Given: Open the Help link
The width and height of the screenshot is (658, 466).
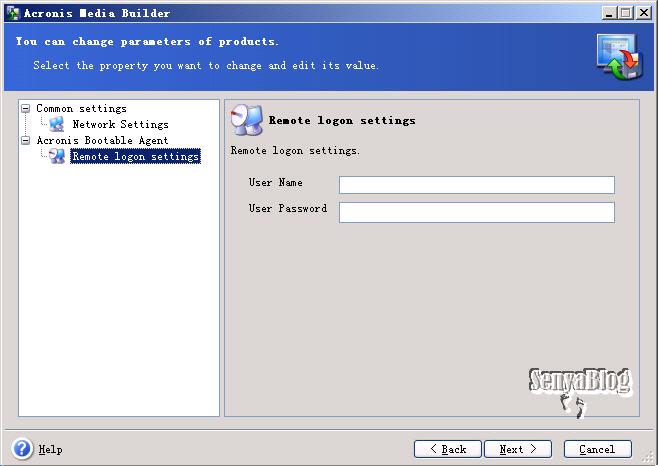Looking at the screenshot, I should [50, 450].
